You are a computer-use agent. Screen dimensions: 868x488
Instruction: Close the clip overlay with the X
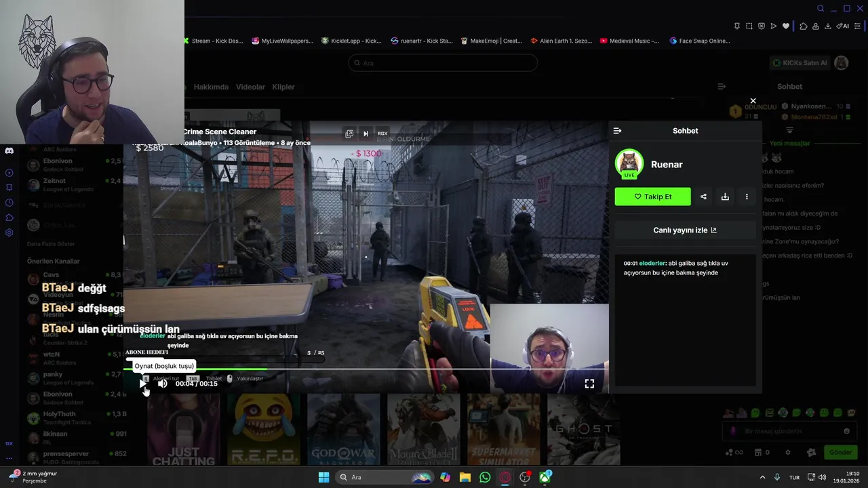pos(753,101)
